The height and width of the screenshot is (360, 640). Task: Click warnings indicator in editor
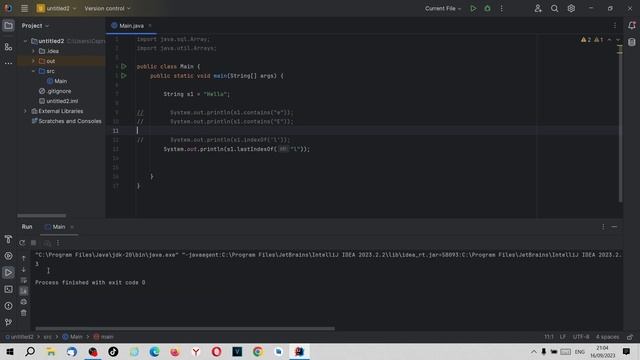coord(592,40)
